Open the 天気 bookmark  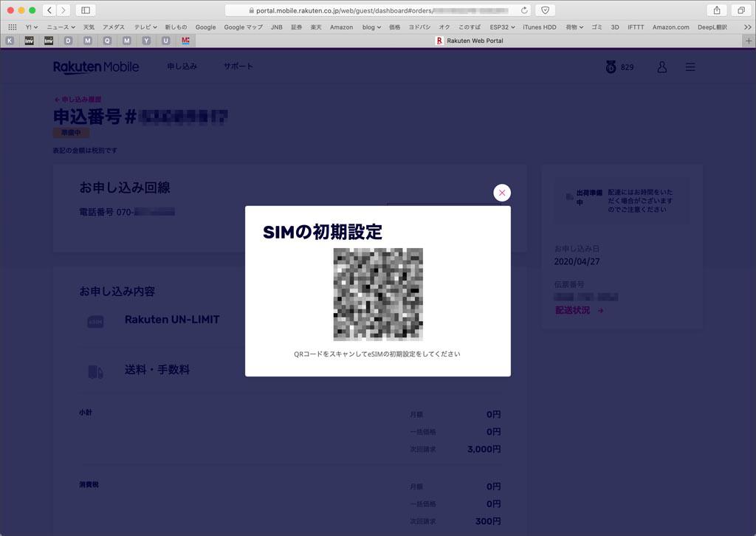pos(89,27)
